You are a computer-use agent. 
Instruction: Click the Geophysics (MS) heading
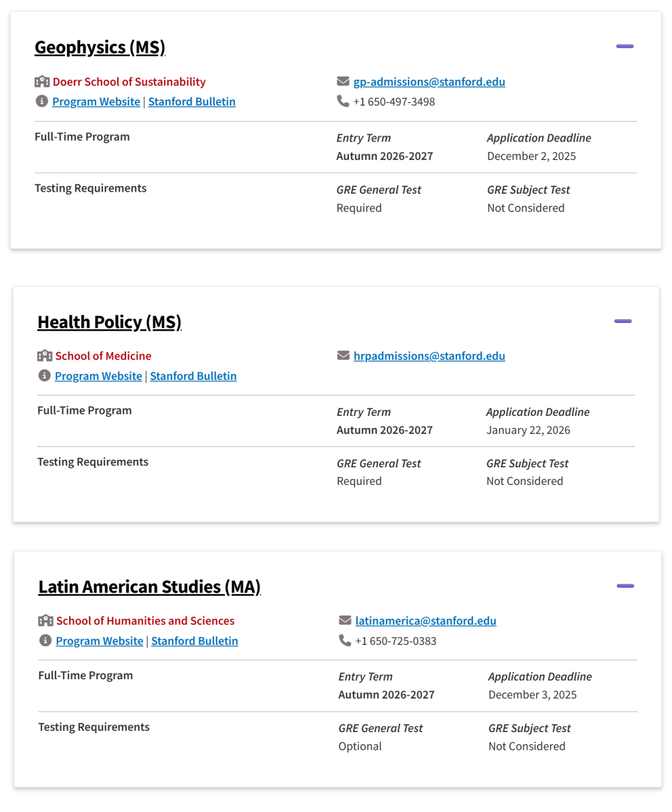pyautogui.click(x=100, y=47)
